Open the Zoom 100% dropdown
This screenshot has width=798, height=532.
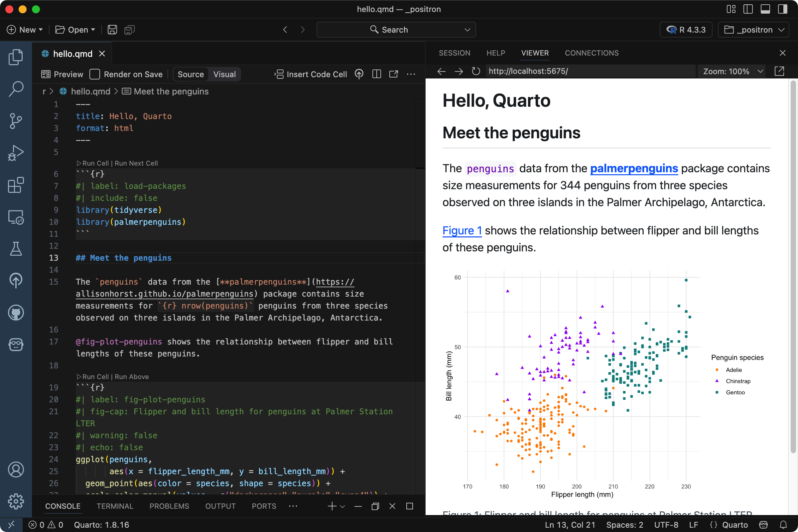[x=732, y=71]
